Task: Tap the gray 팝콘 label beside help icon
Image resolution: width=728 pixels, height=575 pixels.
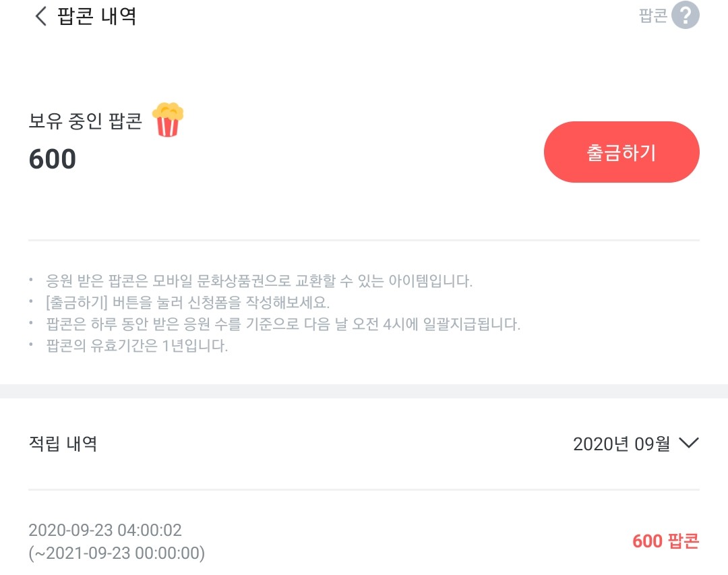Action: [653, 16]
